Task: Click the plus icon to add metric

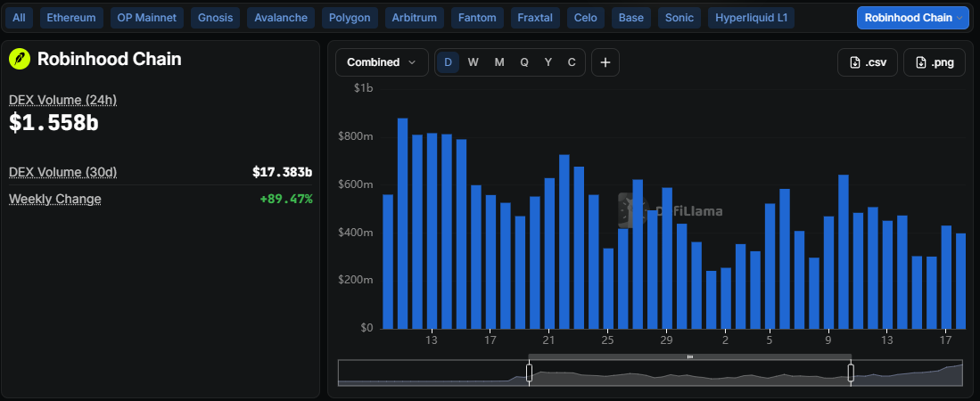Action: (605, 62)
